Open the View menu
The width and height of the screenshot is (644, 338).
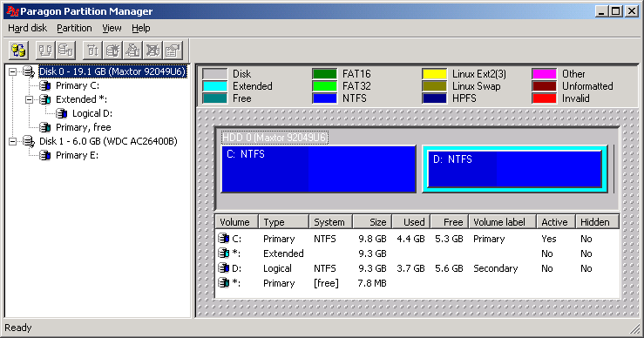pyautogui.click(x=112, y=28)
